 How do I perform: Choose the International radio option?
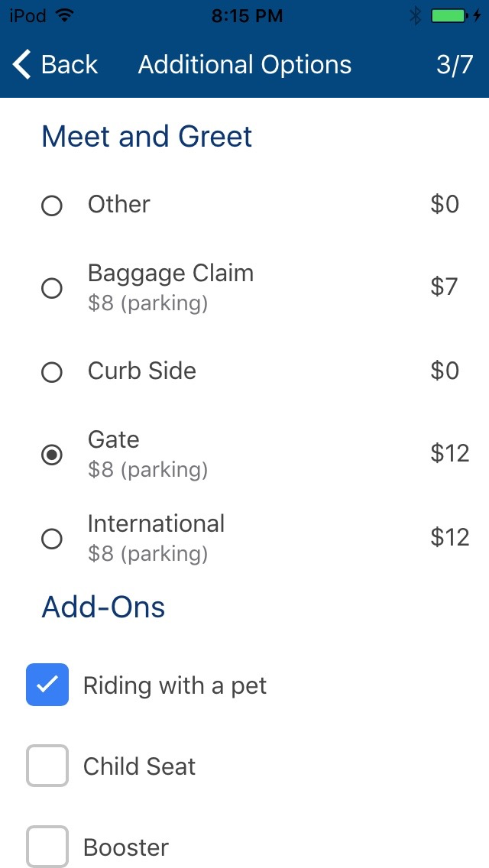52,539
